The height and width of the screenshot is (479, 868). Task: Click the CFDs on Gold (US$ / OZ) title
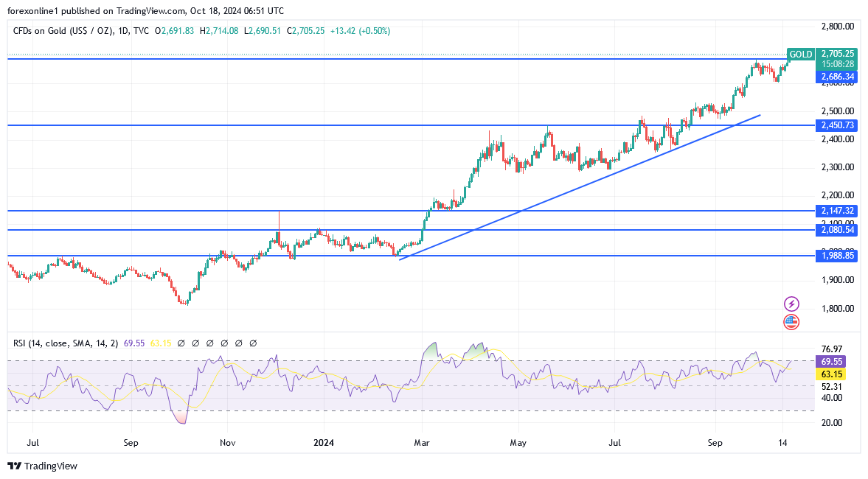(63, 31)
